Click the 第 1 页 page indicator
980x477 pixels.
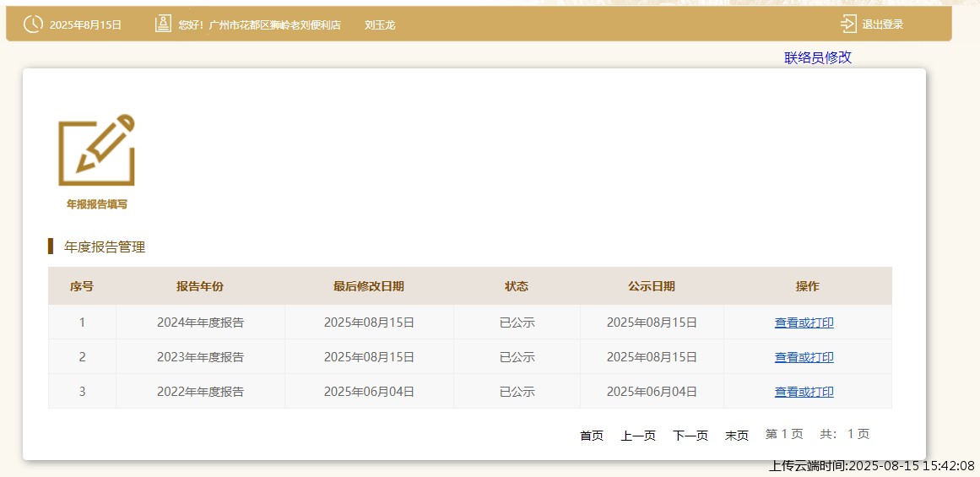tap(784, 434)
